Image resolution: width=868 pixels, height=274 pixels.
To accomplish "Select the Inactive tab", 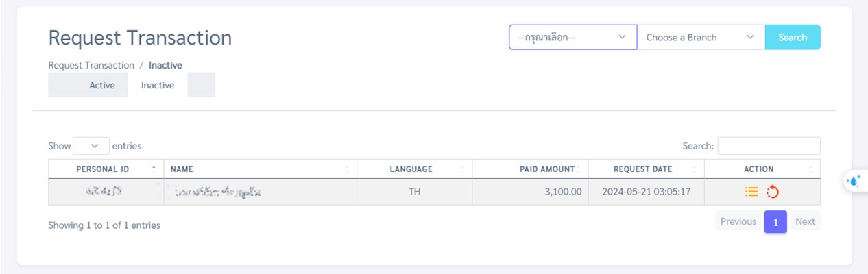I will (158, 86).
